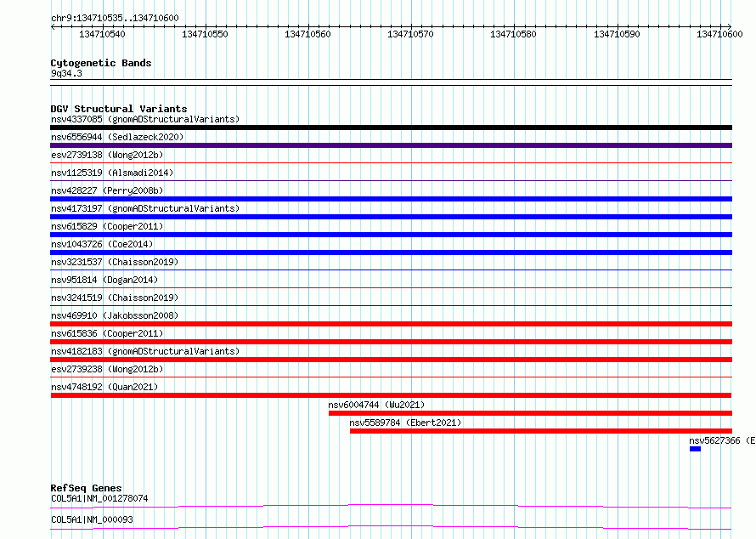Select the black nsv4337085 variant bar
This screenshot has height=539, width=756.
[x=391, y=128]
